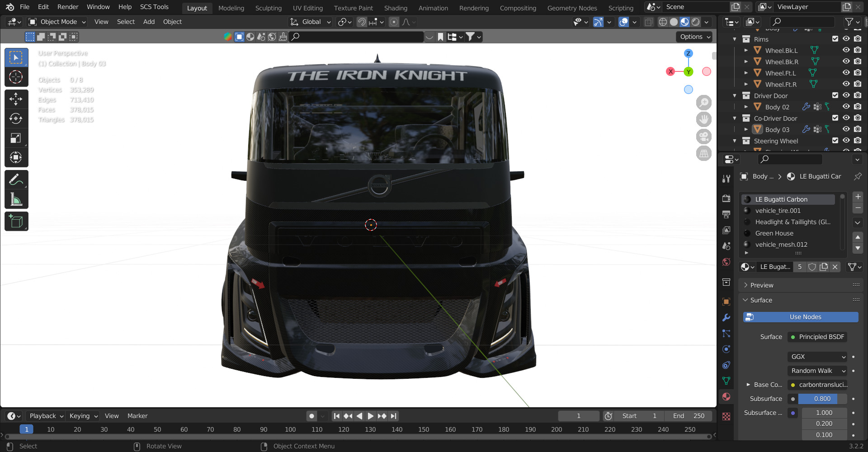The image size is (868, 452).
Task: Open the Render menu
Action: point(68,7)
